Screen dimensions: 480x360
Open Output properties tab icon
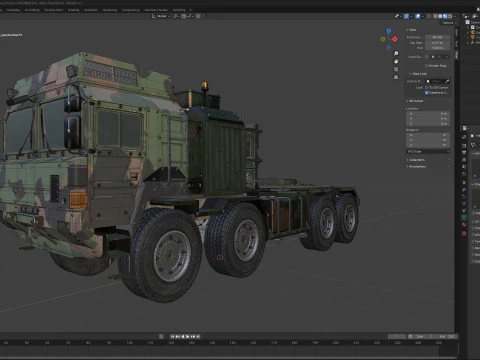(464, 152)
